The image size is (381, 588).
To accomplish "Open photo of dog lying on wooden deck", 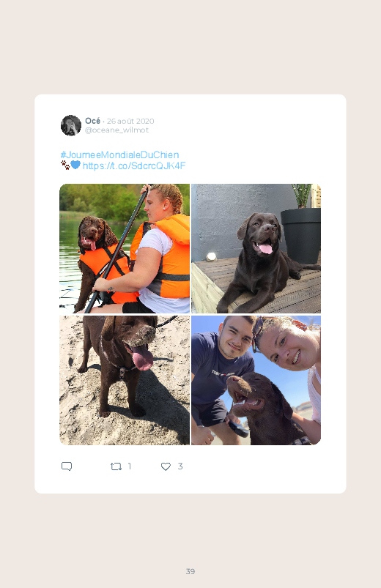I will click(x=256, y=248).
